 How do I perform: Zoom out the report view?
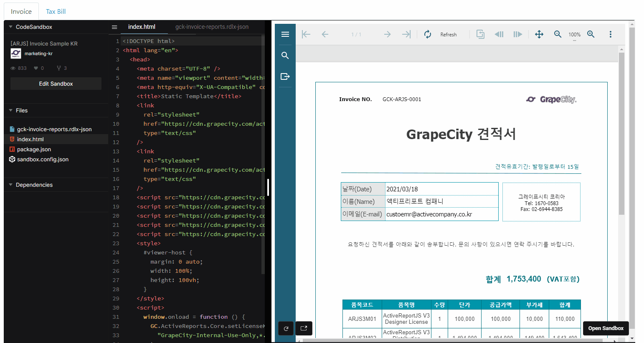558,34
